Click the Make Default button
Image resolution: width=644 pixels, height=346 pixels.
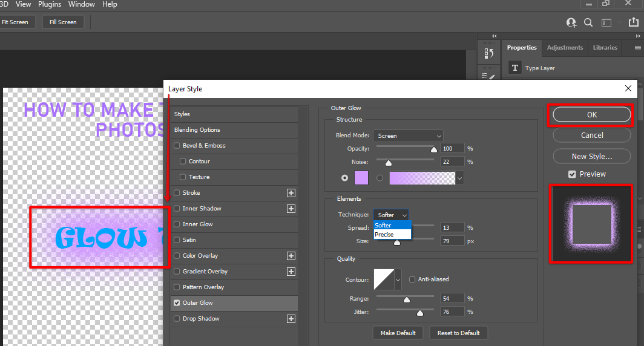click(398, 333)
